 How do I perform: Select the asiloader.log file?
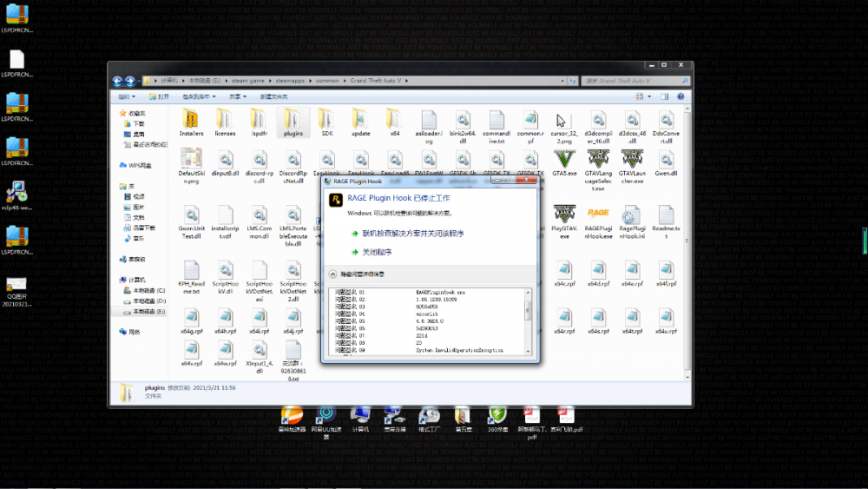tap(429, 127)
